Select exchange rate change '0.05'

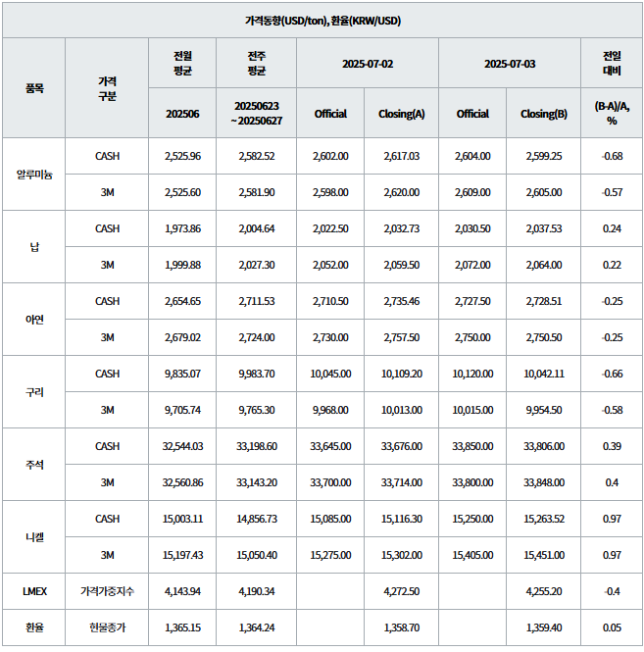pyautogui.click(x=612, y=627)
